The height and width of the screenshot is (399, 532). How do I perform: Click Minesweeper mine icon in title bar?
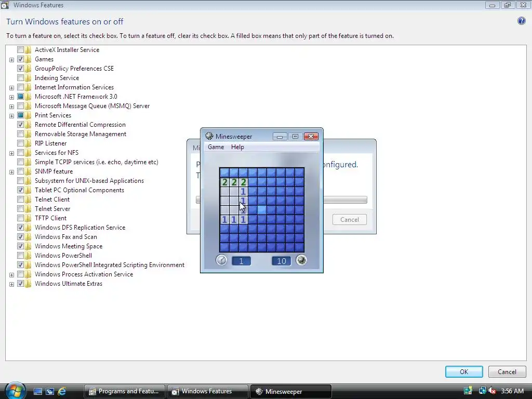pyautogui.click(x=209, y=136)
